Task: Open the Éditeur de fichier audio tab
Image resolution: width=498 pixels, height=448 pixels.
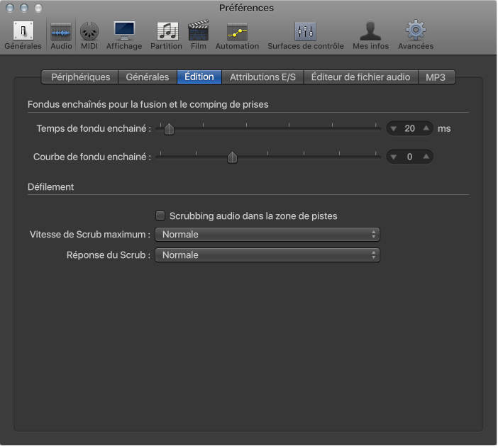Action: click(x=360, y=77)
